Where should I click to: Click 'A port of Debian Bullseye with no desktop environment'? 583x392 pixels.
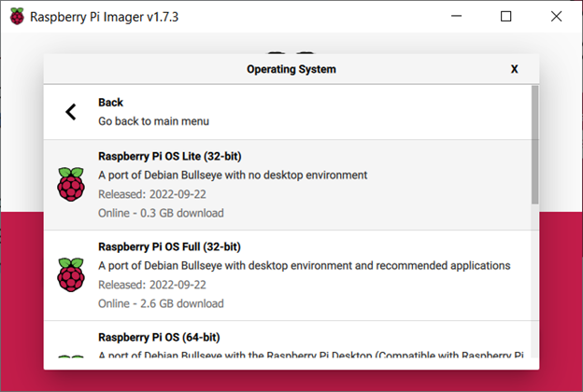[x=233, y=175]
